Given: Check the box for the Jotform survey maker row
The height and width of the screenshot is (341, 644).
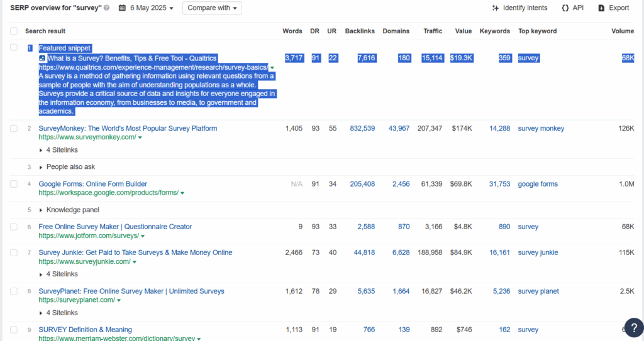Looking at the screenshot, I should pyautogui.click(x=14, y=227).
